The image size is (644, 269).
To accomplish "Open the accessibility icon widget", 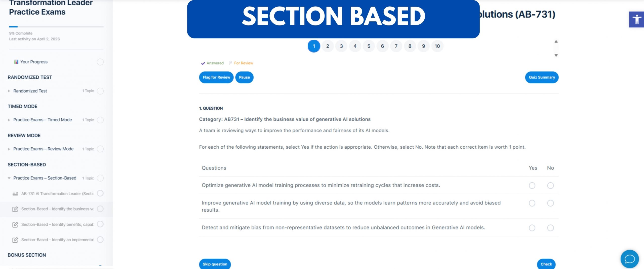I will [x=636, y=19].
